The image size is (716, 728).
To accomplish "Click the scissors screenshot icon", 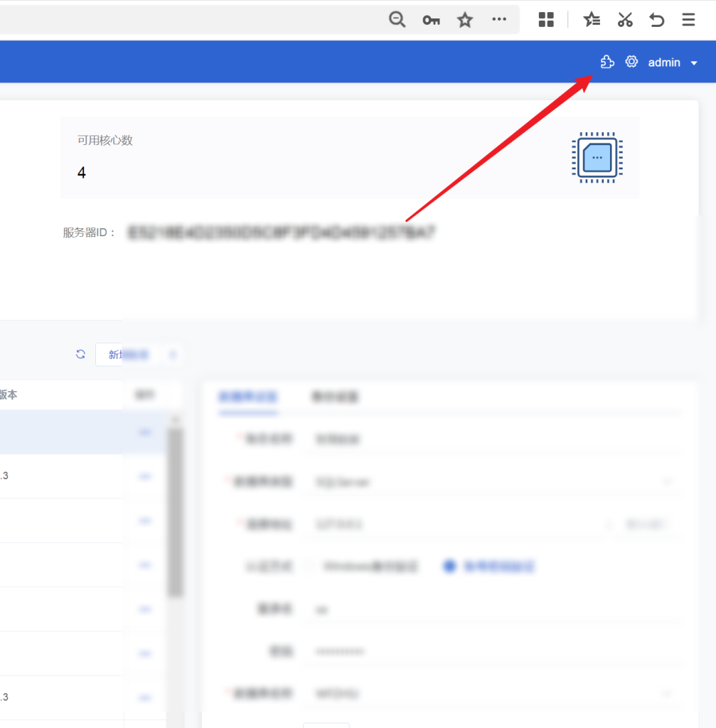I will 625,19.
